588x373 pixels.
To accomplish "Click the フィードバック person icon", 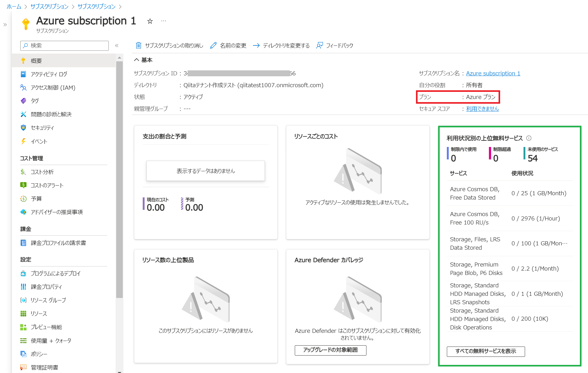I will tap(319, 45).
